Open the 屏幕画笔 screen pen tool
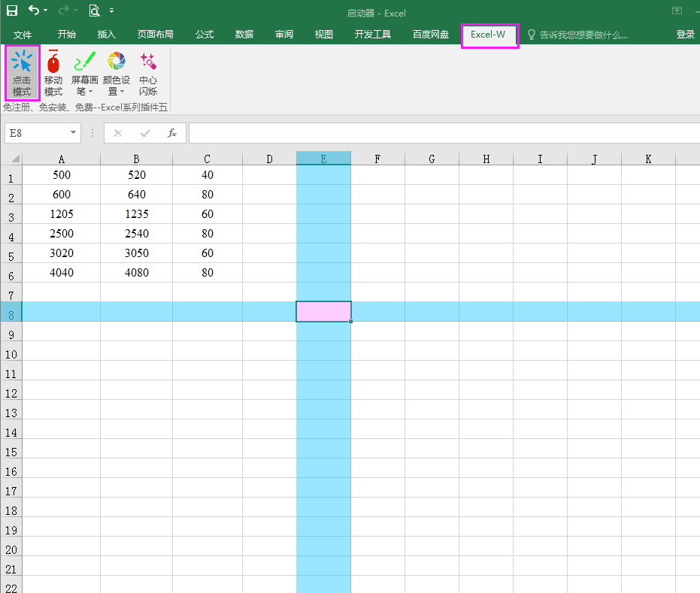This screenshot has width=700, height=593. tap(84, 73)
